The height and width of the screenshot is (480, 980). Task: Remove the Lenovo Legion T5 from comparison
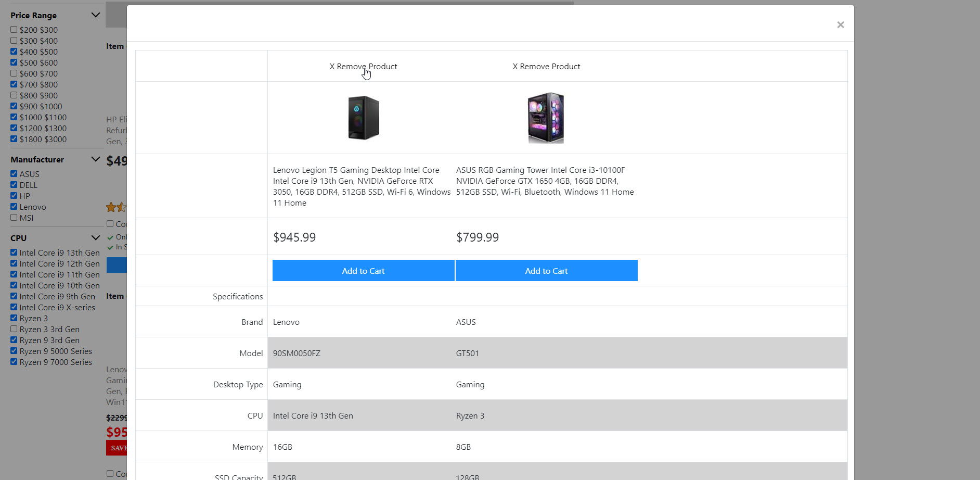click(x=363, y=67)
